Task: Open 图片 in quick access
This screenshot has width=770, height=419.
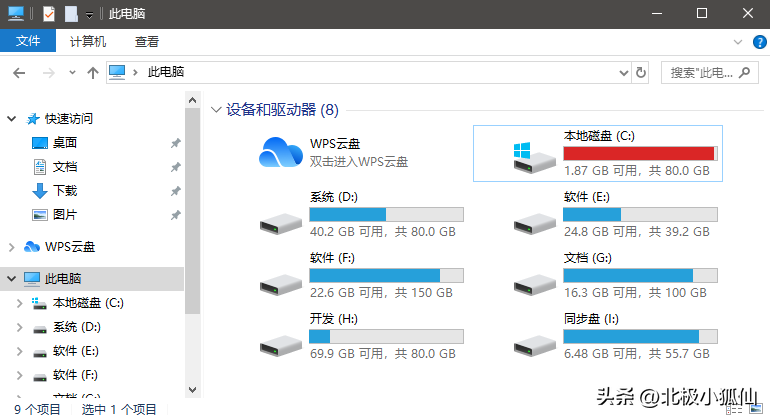Action: [65, 215]
